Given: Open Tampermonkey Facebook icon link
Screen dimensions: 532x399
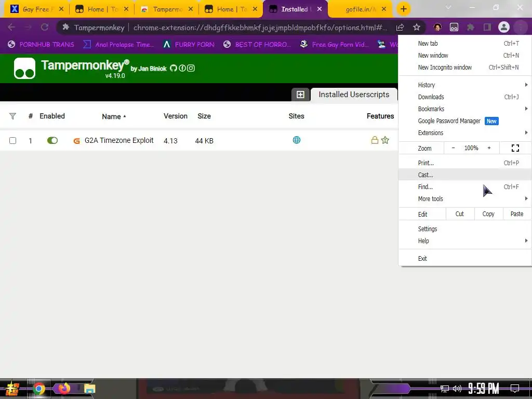Looking at the screenshot, I should tap(182, 68).
